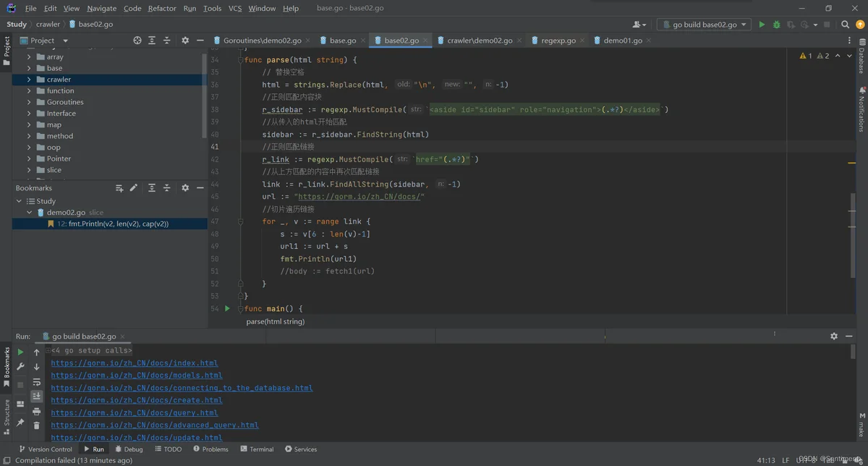Open Project panel gear options
Image resolution: width=868 pixels, height=466 pixels.
pos(185,41)
